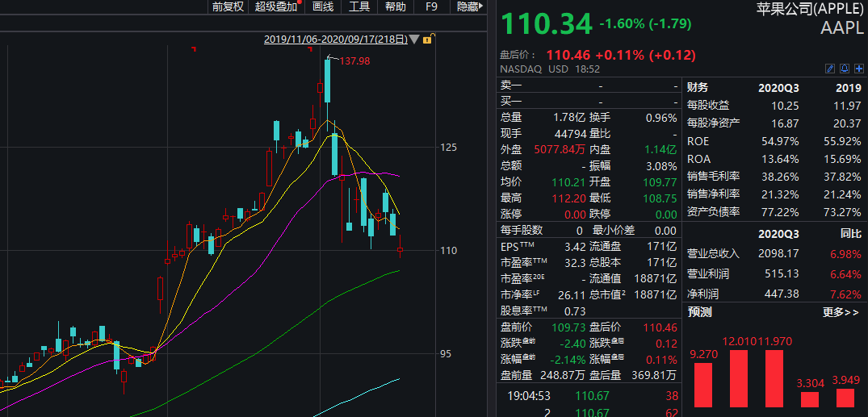Click the 销售毛利率 2020Q3 value 38.26%

[x=781, y=177]
